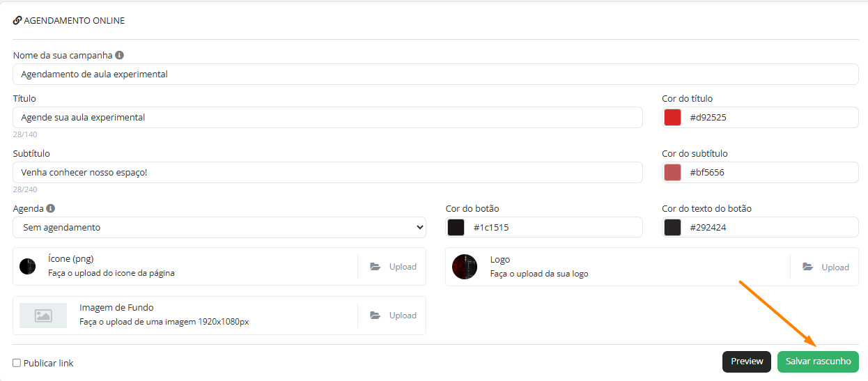The image size is (868, 381).
Task: Enable the Publicar link checkbox
Action: coord(17,363)
